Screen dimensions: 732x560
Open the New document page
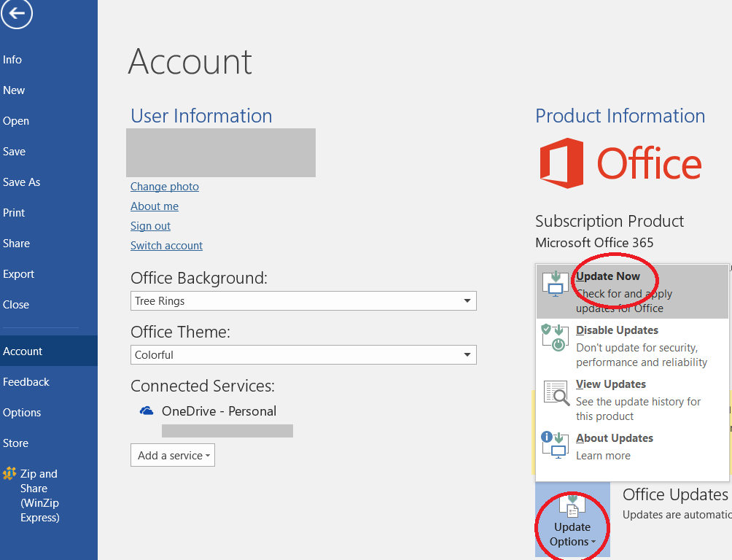point(14,90)
